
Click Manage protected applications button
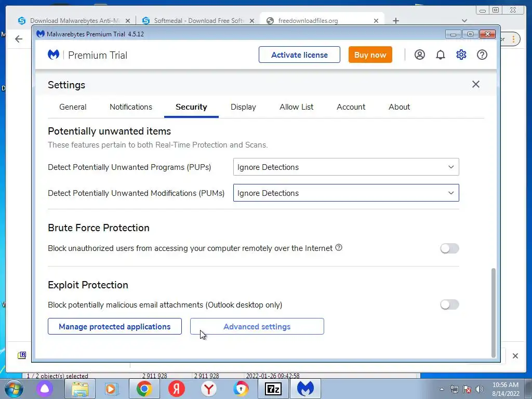coord(115,326)
